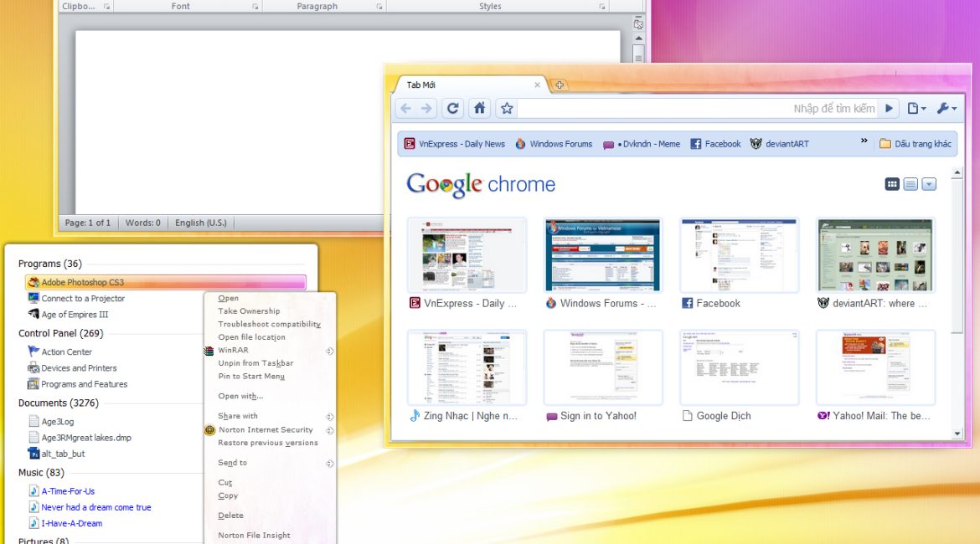980x544 pixels.
Task: Open the Zing Nhạc page thumbnail
Action: [x=467, y=368]
